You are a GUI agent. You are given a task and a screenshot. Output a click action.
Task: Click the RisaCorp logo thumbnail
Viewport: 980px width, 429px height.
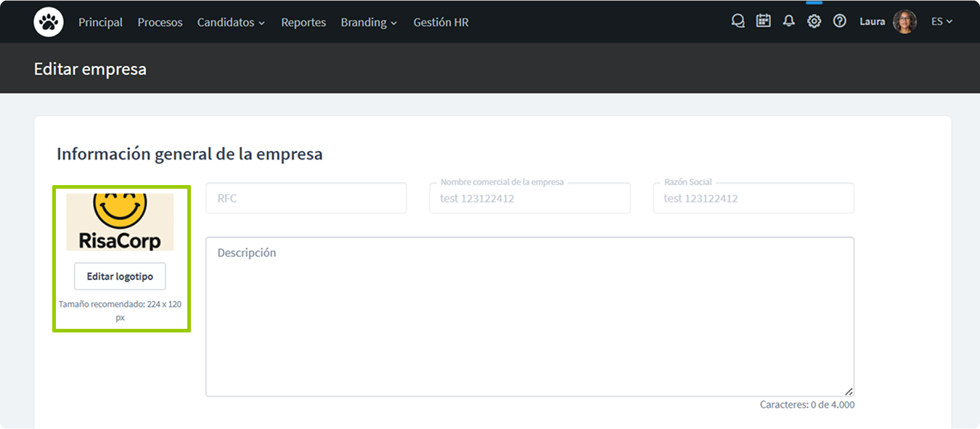120,222
